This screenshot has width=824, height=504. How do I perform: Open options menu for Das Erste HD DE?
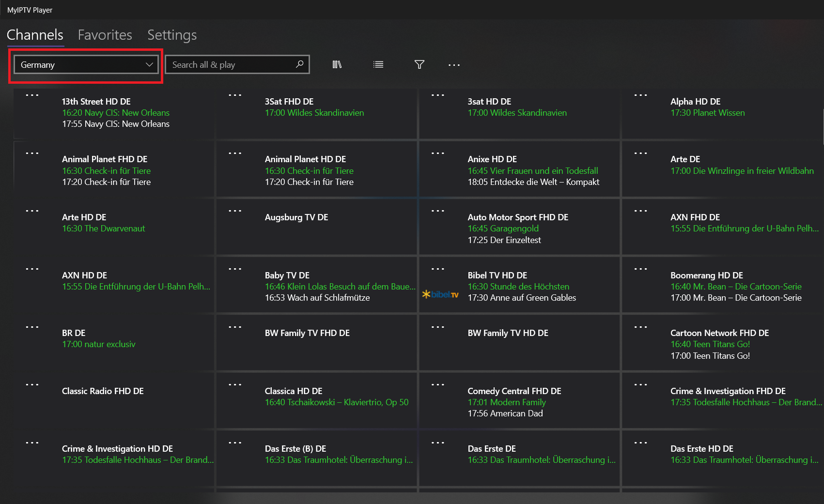tap(640, 443)
